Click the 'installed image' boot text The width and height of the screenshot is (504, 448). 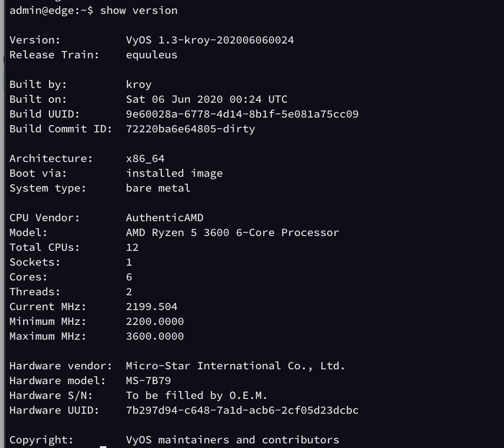pyautogui.click(x=174, y=173)
